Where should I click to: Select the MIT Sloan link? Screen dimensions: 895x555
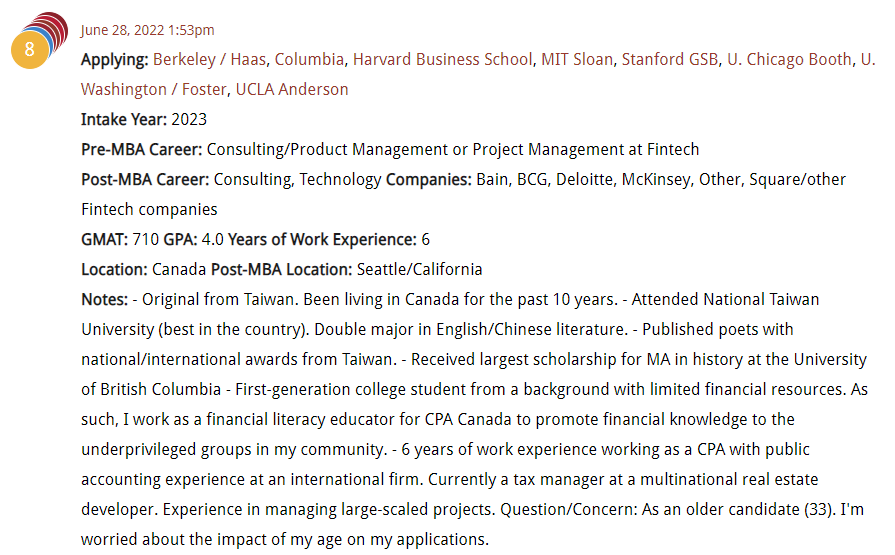577,59
